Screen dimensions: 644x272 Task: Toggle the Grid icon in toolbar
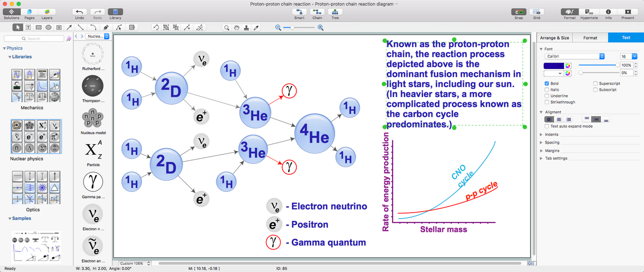[x=537, y=12]
